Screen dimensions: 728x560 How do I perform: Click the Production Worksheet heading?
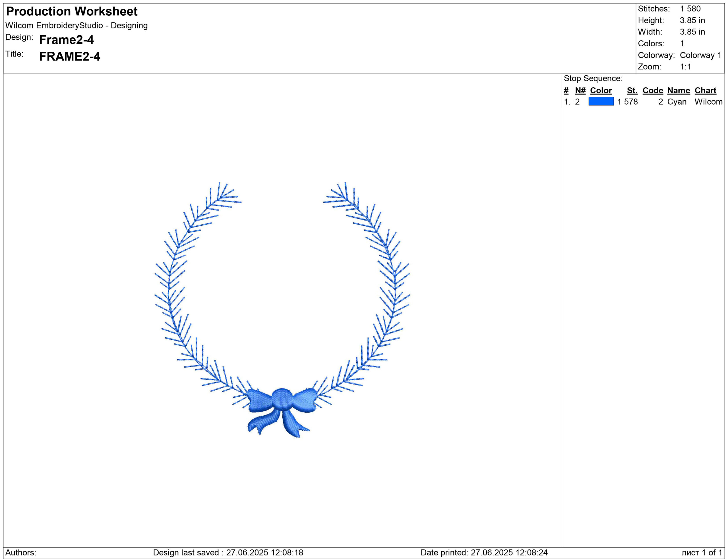72,11
